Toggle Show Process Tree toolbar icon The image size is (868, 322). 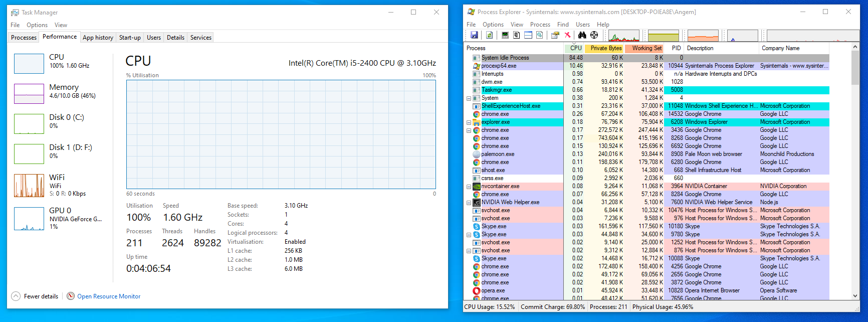click(516, 35)
